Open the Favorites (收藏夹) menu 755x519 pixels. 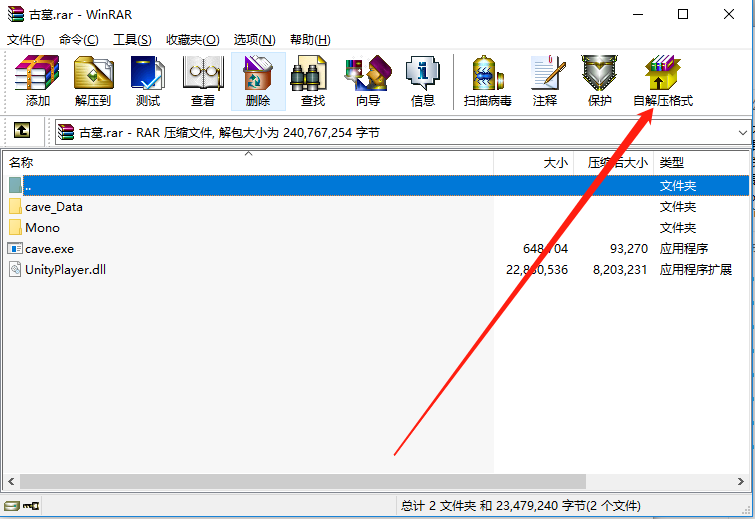[193, 39]
